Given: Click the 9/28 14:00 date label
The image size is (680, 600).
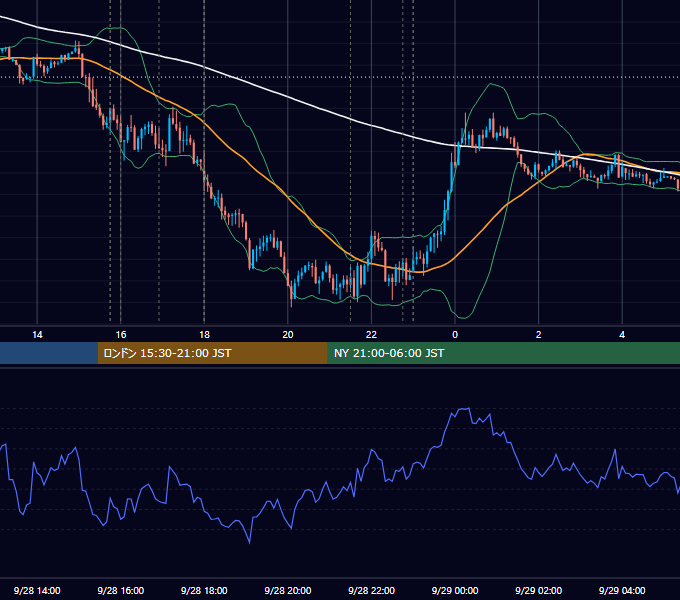Looking at the screenshot, I should point(37,590).
